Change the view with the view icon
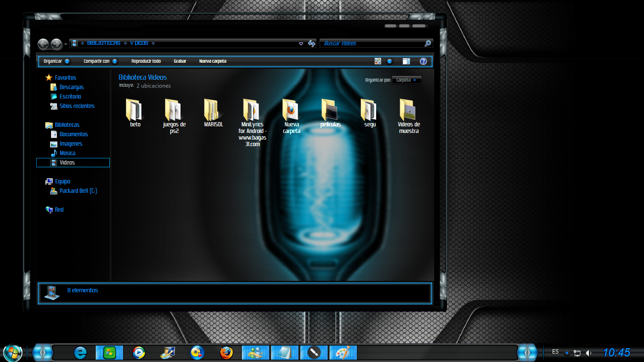Image resolution: width=644 pixels, height=362 pixels. [x=378, y=61]
